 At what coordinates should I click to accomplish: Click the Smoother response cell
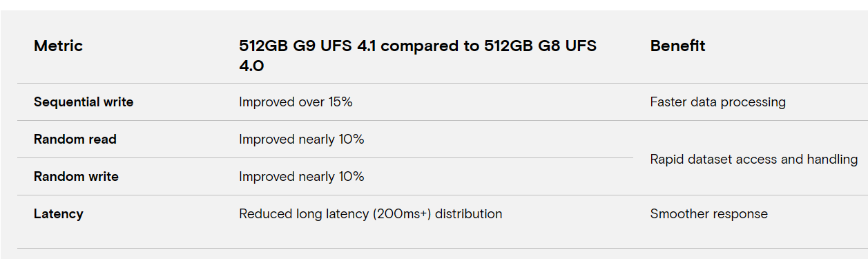point(709,214)
